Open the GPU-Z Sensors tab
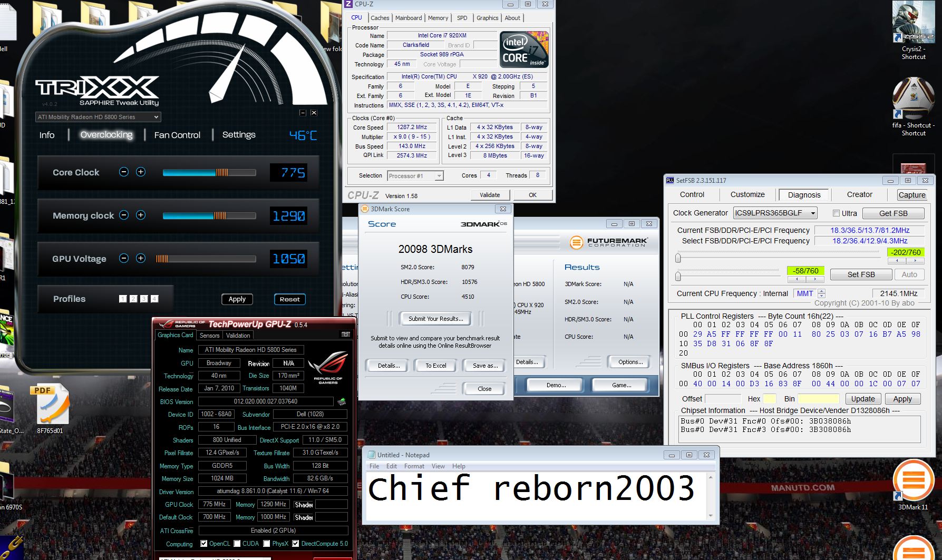The width and height of the screenshot is (942, 560). point(209,336)
